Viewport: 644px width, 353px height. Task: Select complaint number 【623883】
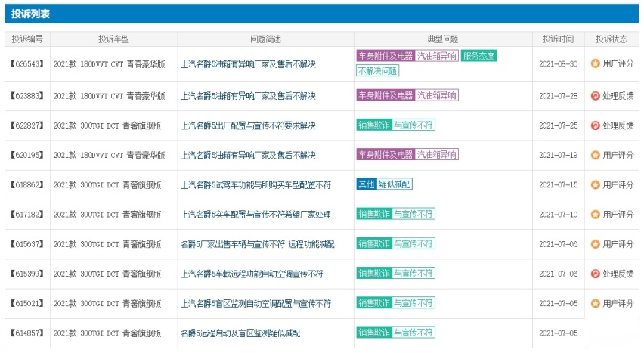[27, 96]
